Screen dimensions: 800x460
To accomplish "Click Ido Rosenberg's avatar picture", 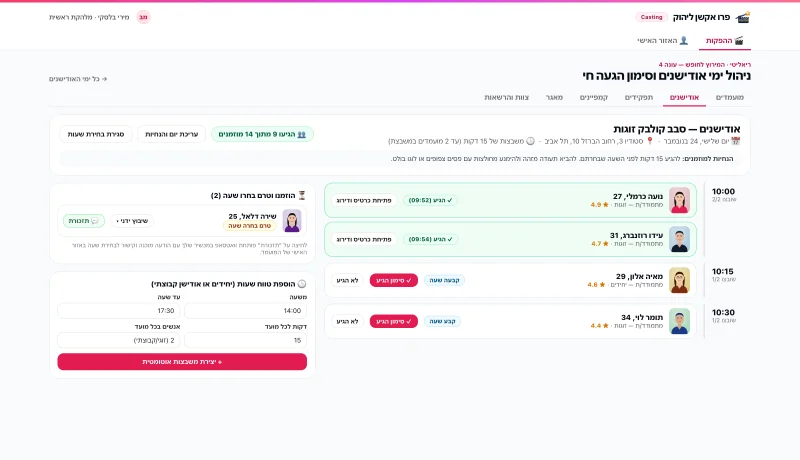I will click(679, 239).
